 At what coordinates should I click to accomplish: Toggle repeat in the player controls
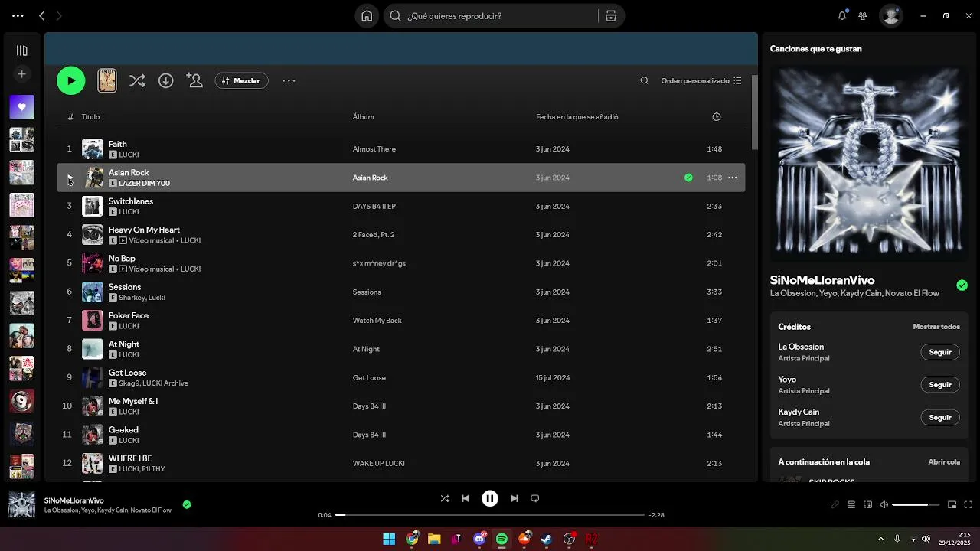pos(535,498)
